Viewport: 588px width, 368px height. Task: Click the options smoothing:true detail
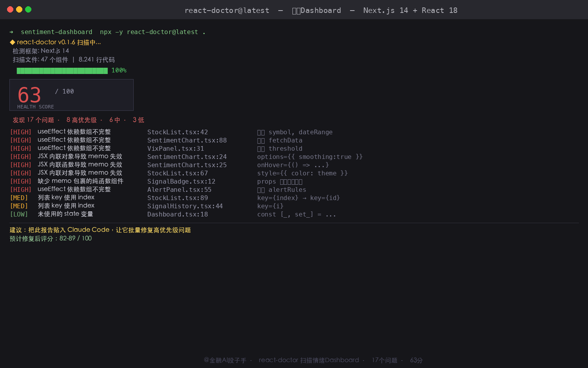point(310,157)
